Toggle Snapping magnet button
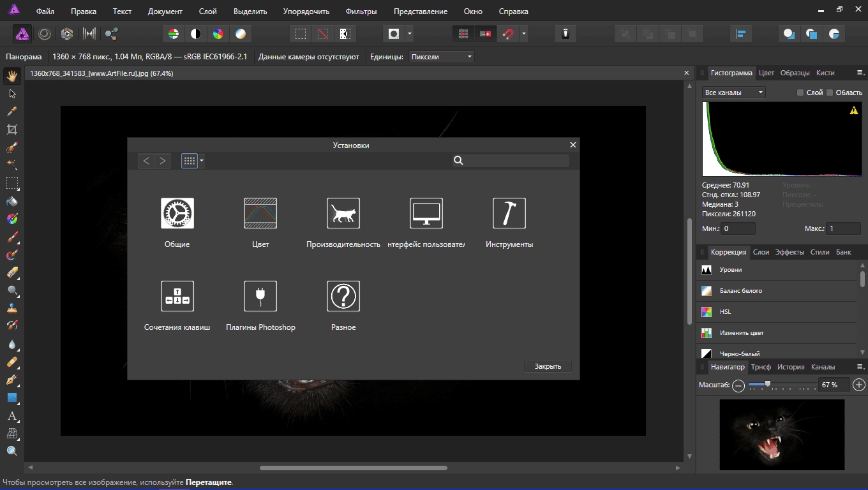 pyautogui.click(x=508, y=34)
